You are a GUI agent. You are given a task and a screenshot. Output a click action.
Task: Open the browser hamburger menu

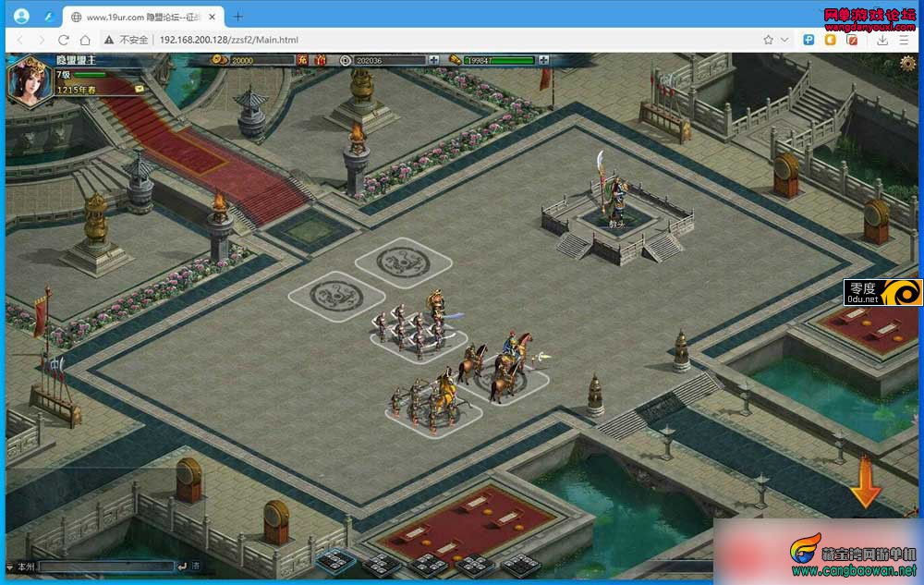(x=904, y=40)
